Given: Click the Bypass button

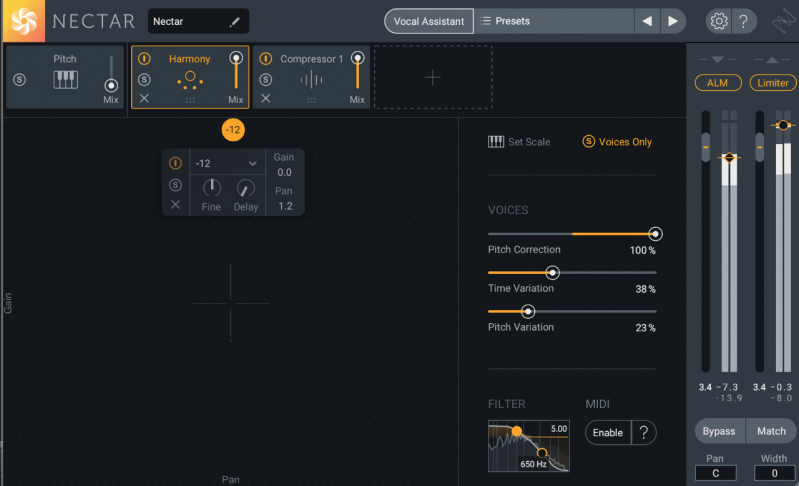Looking at the screenshot, I should pyautogui.click(x=719, y=431).
